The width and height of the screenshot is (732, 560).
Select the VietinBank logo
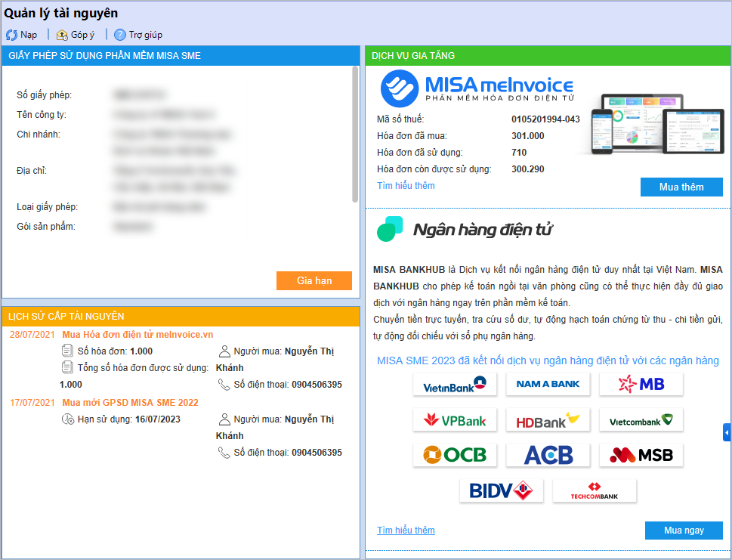click(454, 384)
